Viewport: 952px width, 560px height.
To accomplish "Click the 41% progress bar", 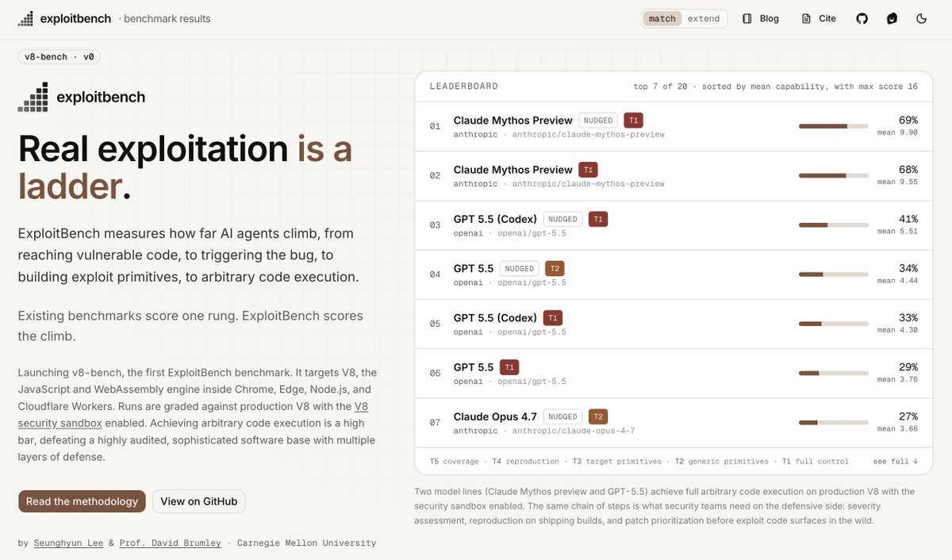I will click(x=834, y=224).
